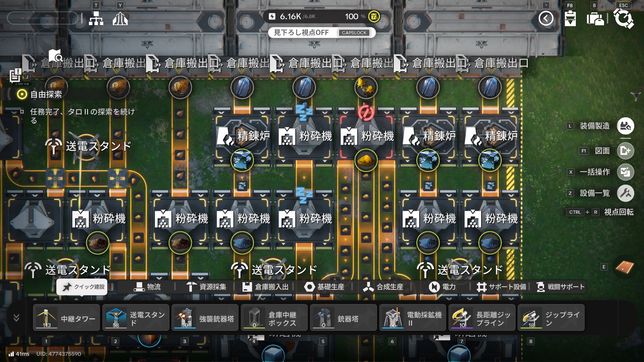Select 中継タワー relay tower build item
Screen dimensions: 644x362
coord(66,318)
